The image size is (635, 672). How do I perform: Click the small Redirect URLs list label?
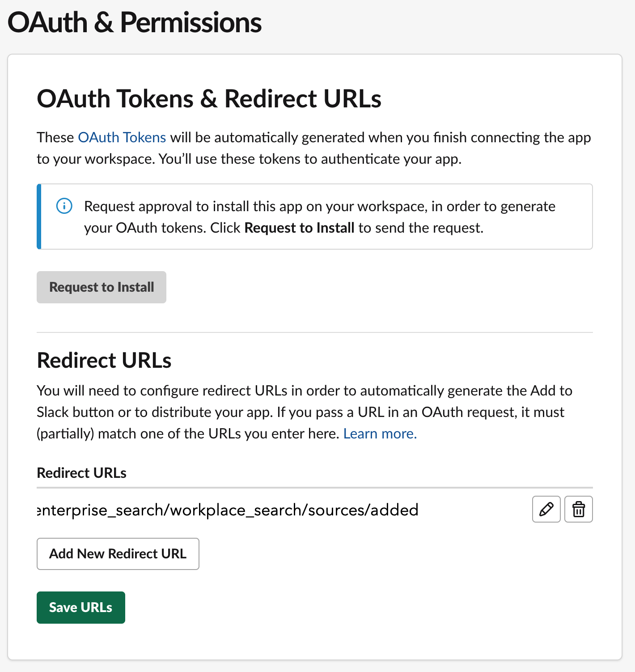coord(81,473)
